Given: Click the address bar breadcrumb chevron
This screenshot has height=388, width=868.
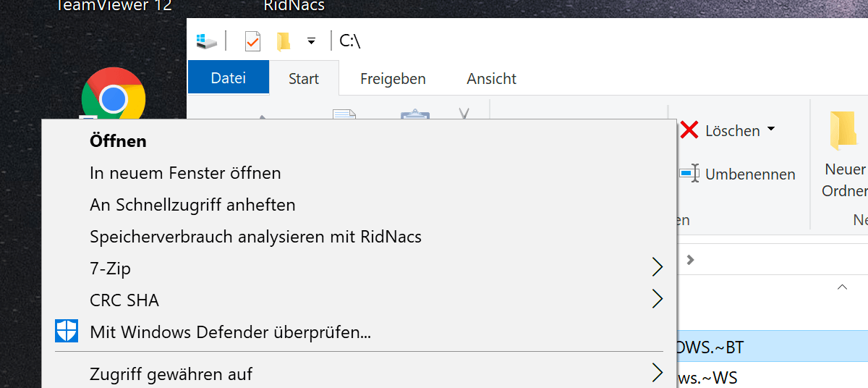Looking at the screenshot, I should pos(691,259).
